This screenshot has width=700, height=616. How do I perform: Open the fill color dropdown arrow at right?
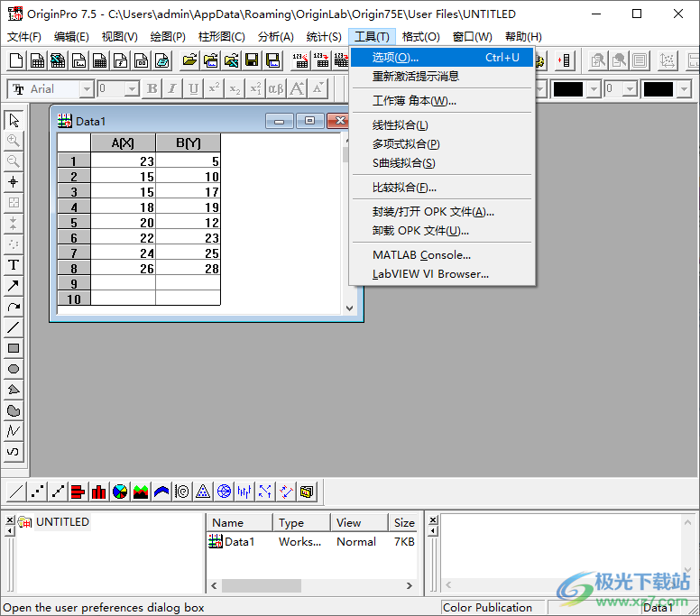coord(685,89)
